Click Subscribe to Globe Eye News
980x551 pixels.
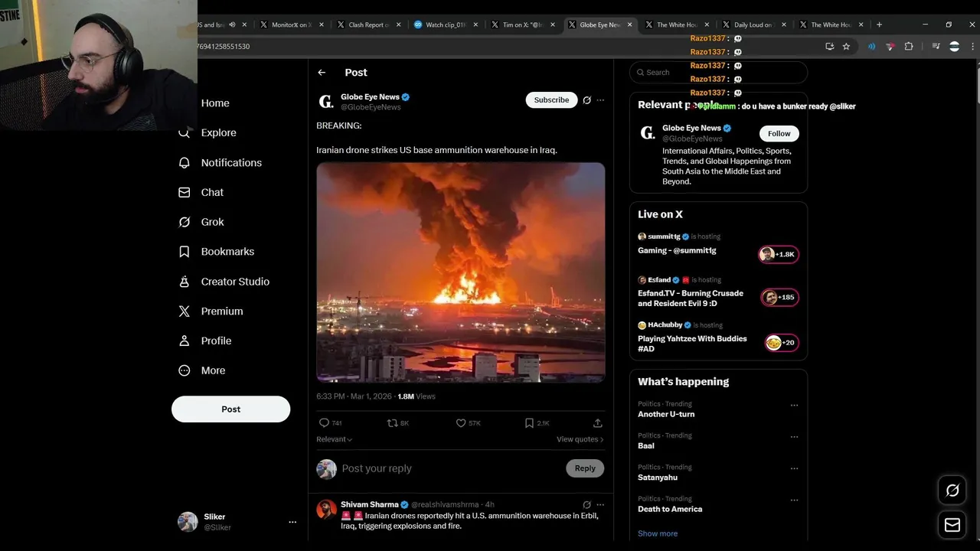(x=551, y=100)
